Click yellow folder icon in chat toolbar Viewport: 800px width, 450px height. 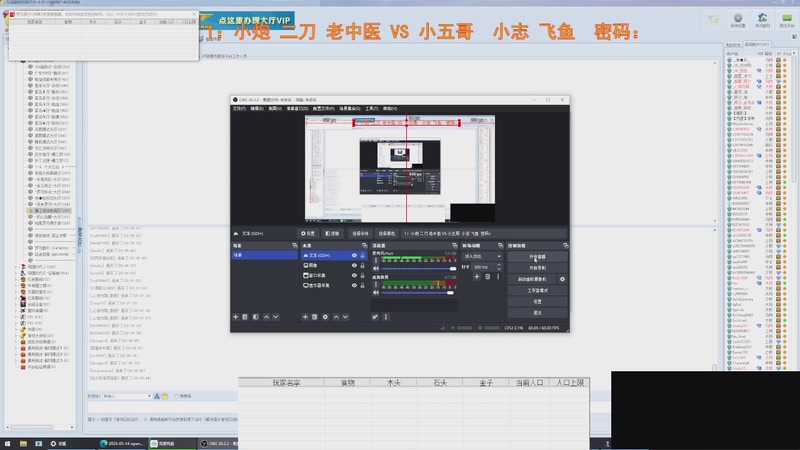click(165, 396)
